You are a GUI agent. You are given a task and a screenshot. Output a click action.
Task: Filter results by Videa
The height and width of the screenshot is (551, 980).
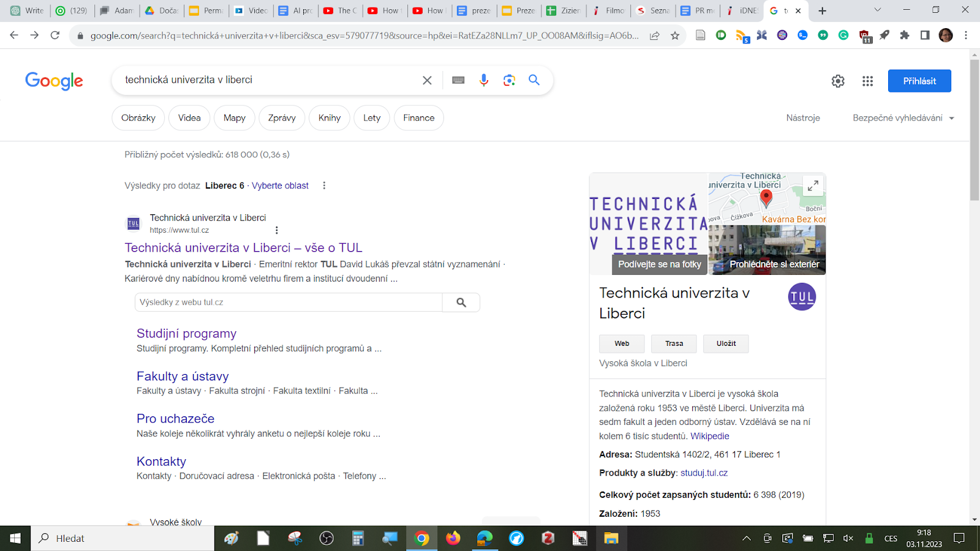click(189, 118)
